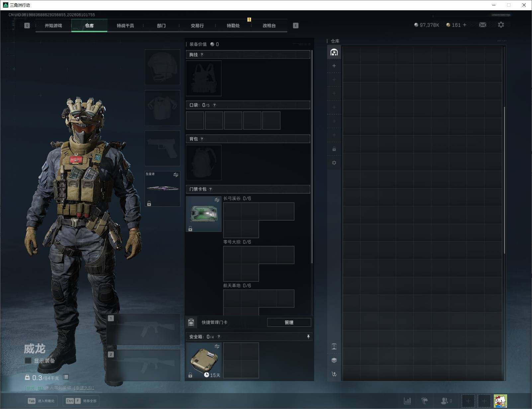Click swap arrows on the safe box

click(217, 347)
